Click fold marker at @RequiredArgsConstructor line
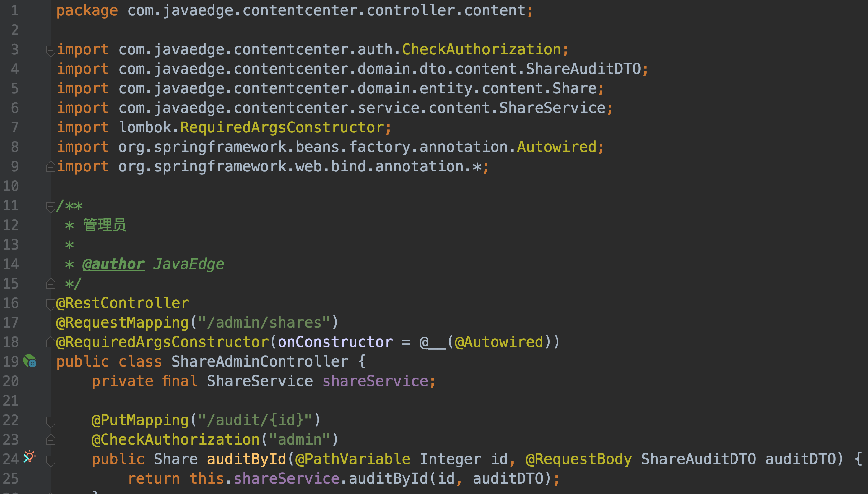Image resolution: width=868 pixels, height=494 pixels. (x=51, y=342)
